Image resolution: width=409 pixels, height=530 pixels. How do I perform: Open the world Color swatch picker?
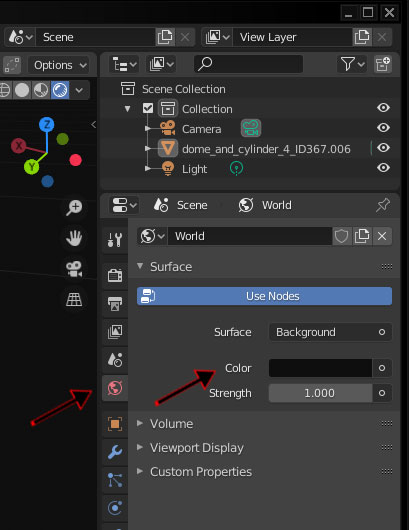[x=320, y=368]
